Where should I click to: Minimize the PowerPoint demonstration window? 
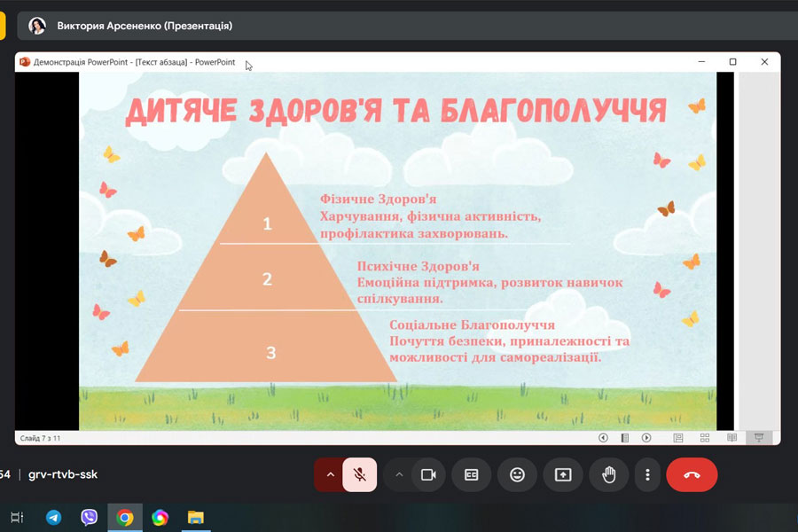[701, 61]
